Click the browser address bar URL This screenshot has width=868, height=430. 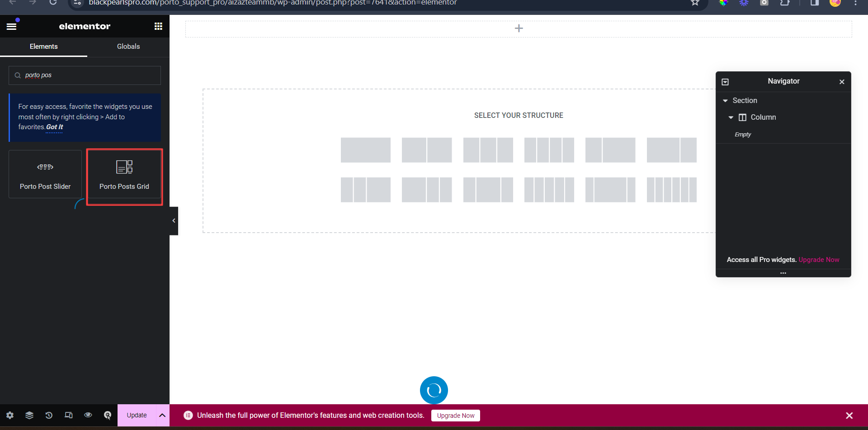pyautogui.click(x=273, y=3)
